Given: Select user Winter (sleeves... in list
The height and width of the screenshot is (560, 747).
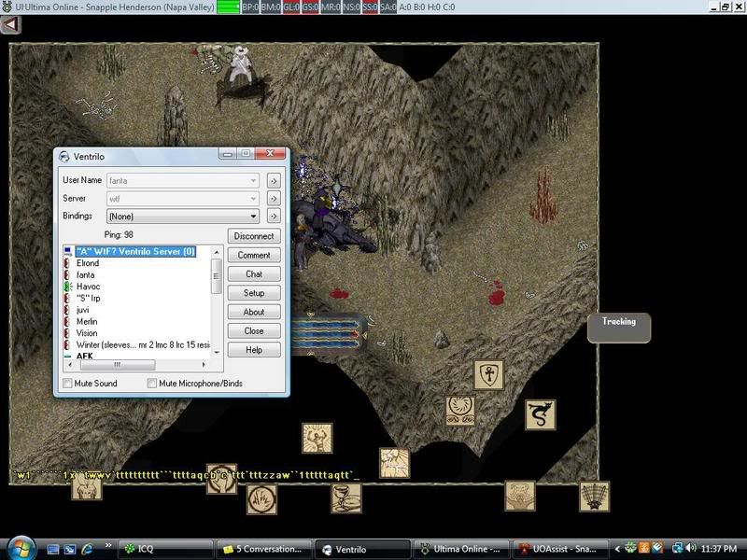Looking at the screenshot, I should (x=143, y=344).
